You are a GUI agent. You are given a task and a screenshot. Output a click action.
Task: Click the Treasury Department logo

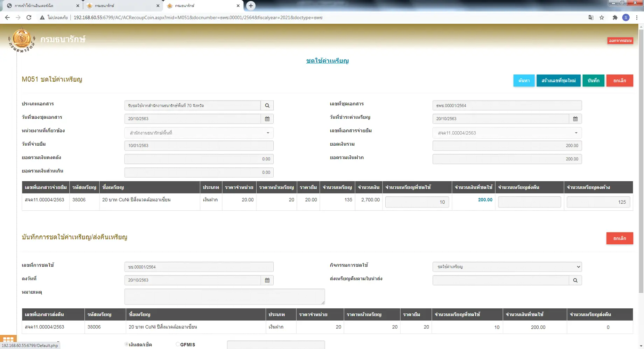(x=22, y=40)
